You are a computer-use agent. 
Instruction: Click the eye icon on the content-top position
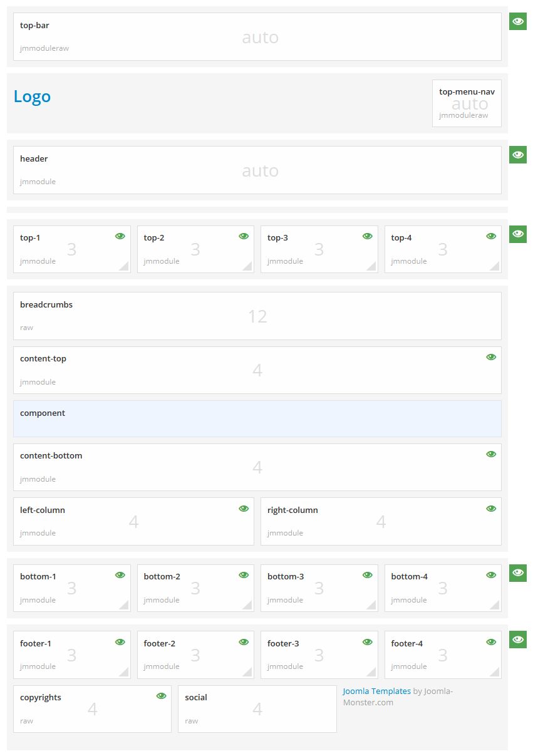click(x=491, y=356)
